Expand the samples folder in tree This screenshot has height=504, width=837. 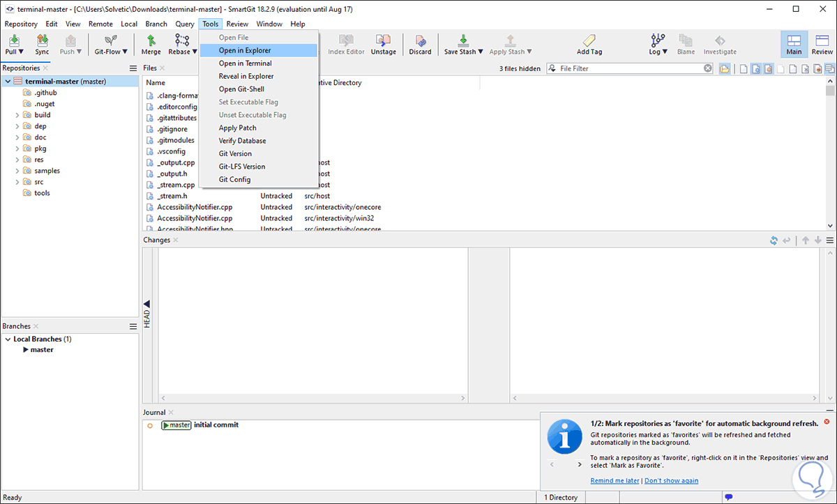(17, 171)
